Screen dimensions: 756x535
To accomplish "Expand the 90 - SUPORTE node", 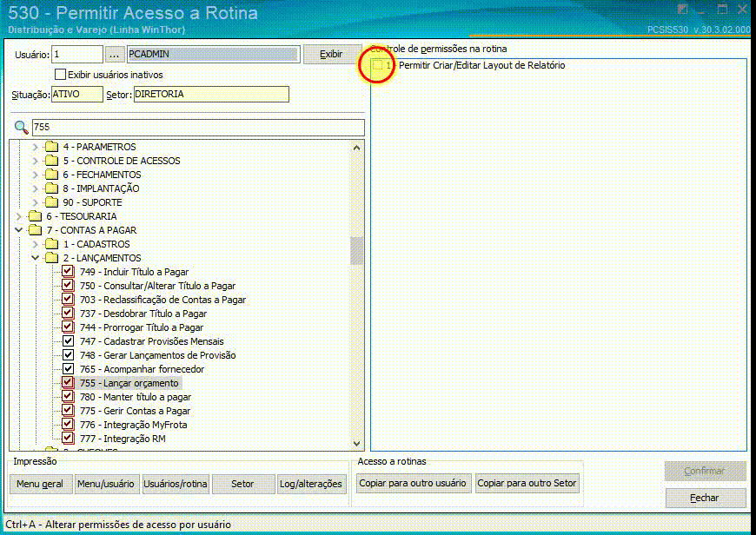I will [x=36, y=202].
